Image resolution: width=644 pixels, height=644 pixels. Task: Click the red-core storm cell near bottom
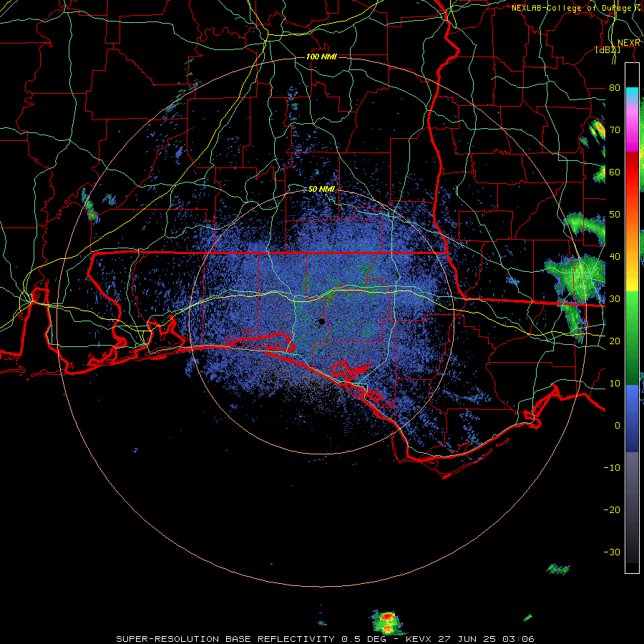386,622
